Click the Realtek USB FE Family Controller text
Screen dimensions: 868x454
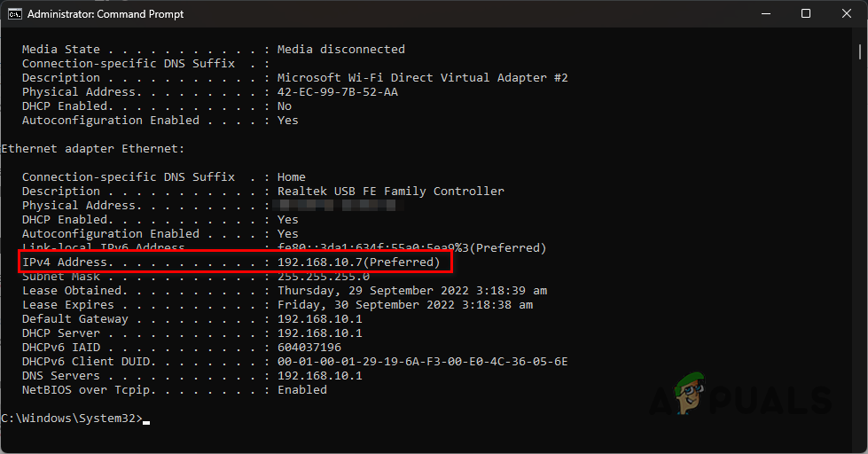tap(390, 192)
